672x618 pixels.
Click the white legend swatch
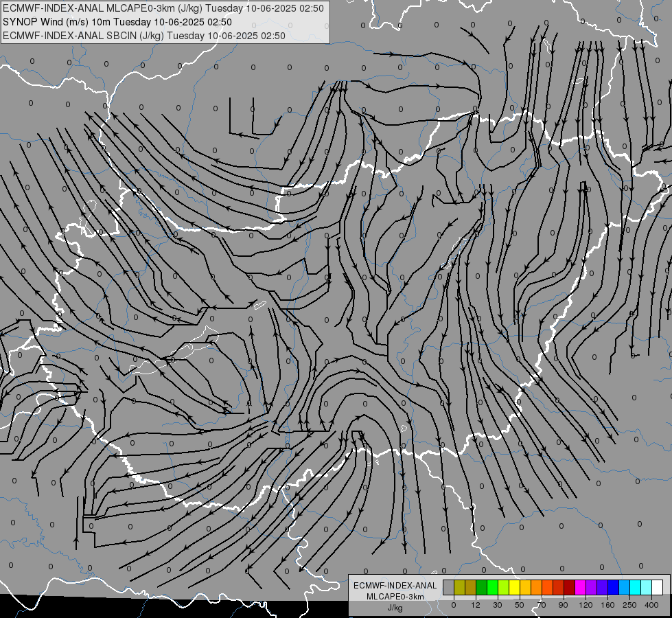coord(657,587)
